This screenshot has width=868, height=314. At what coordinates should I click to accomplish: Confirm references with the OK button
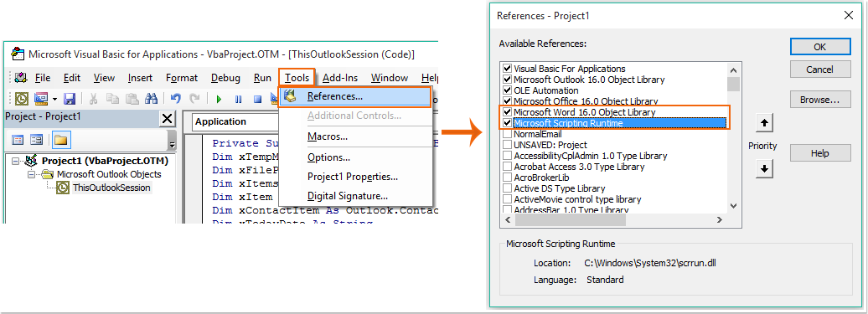click(x=820, y=47)
